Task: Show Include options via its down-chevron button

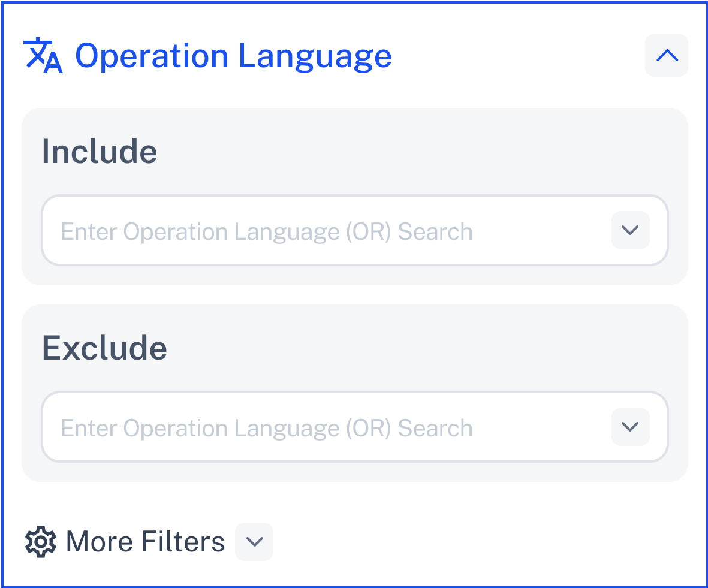Action: click(630, 230)
